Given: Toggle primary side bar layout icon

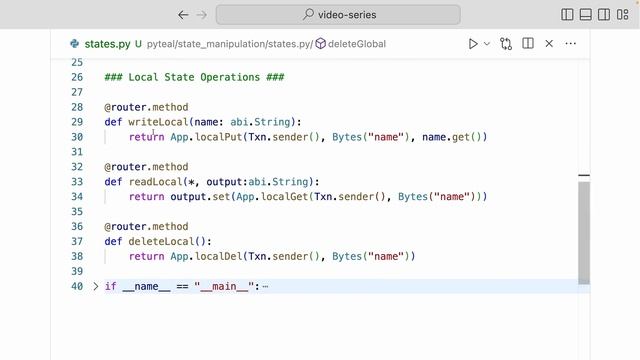Looking at the screenshot, I should coord(567,15).
